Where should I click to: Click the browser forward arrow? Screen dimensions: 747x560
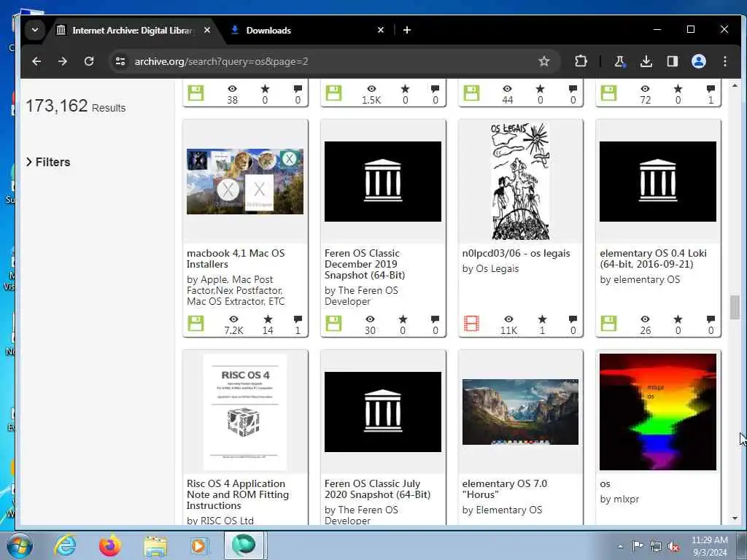point(63,61)
